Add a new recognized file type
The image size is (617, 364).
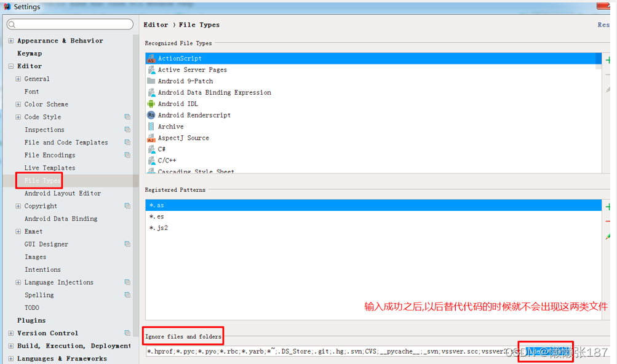608,60
